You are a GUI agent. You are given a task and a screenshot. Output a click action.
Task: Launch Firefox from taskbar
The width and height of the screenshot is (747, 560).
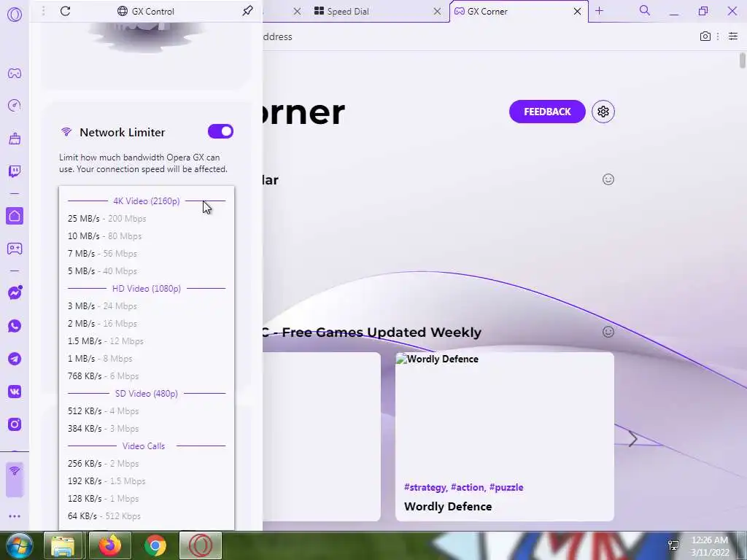point(109,545)
